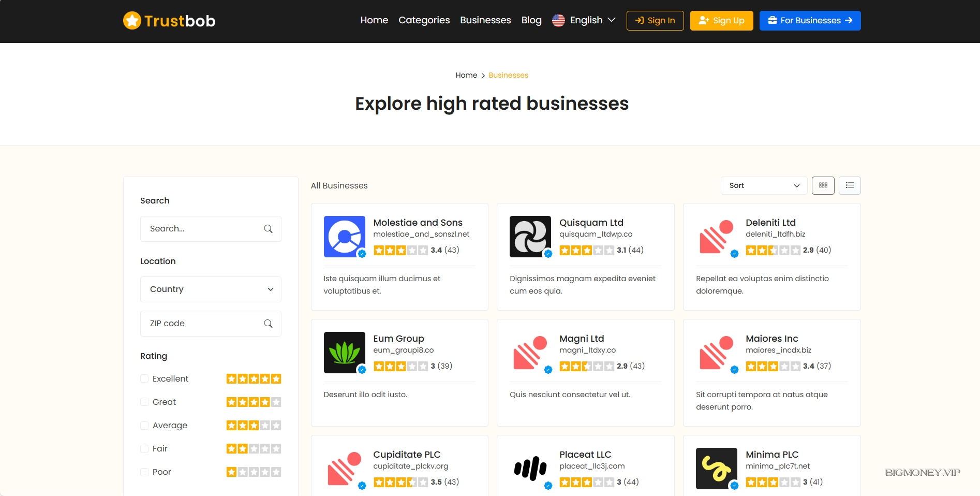Open the Minima PLC title link
This screenshot has width=980, height=496.
pos(772,455)
